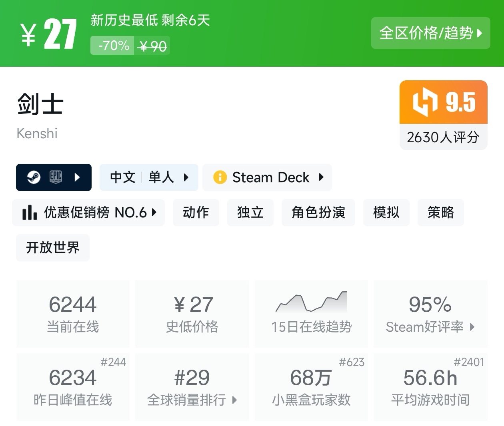Image resolution: width=504 pixels, height=426 pixels.
Task: Tap the 策略 genre tag
Action: tap(440, 213)
